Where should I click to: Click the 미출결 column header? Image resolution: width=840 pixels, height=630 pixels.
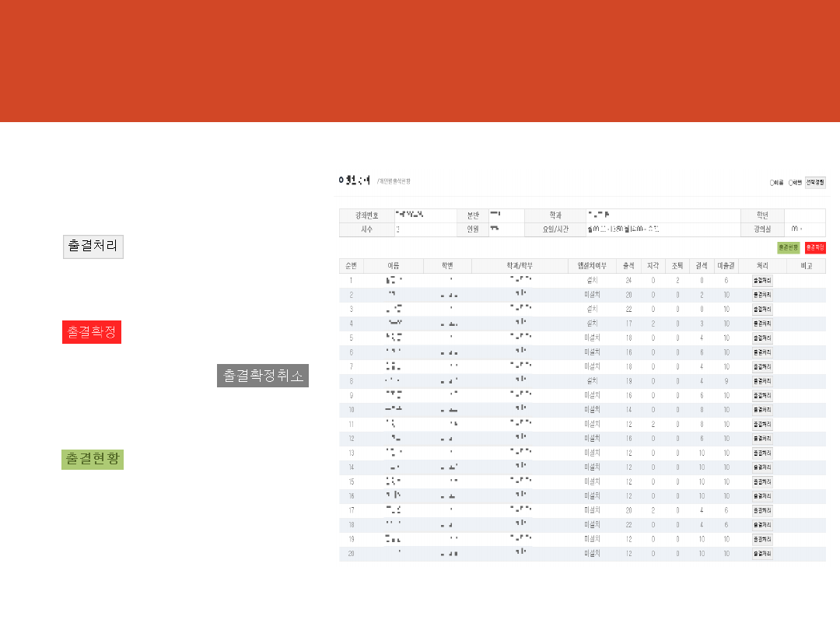[726, 266]
